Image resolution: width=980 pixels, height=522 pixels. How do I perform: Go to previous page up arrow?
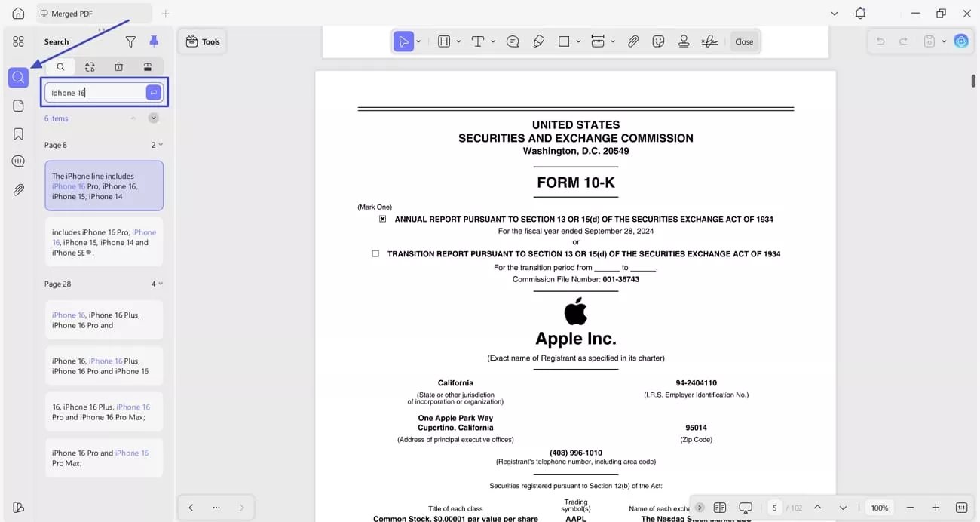tap(817, 508)
